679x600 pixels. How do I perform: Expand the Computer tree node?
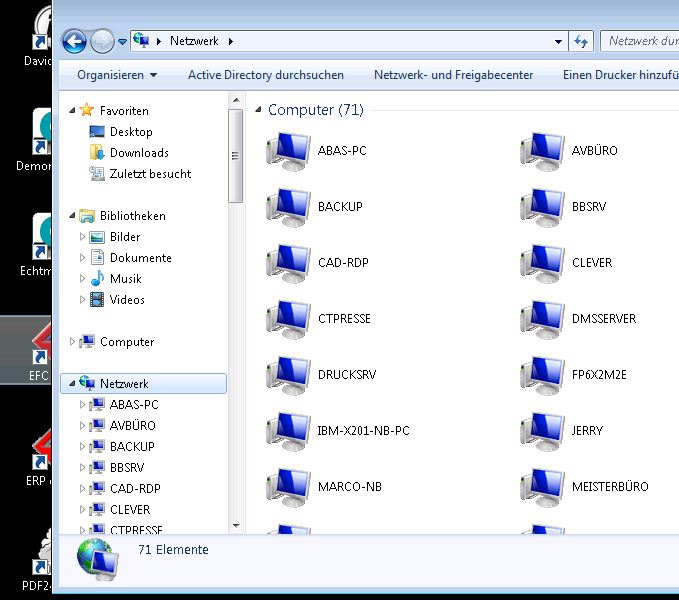[72, 342]
